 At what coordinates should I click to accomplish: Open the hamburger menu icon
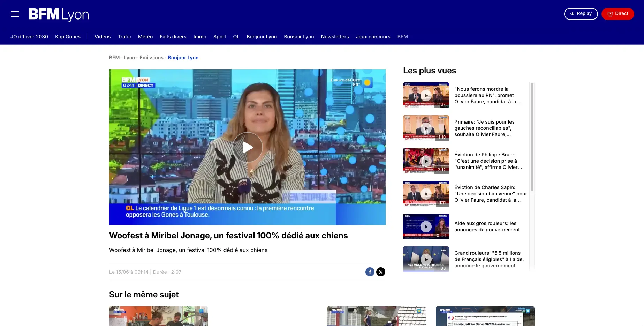(15, 14)
